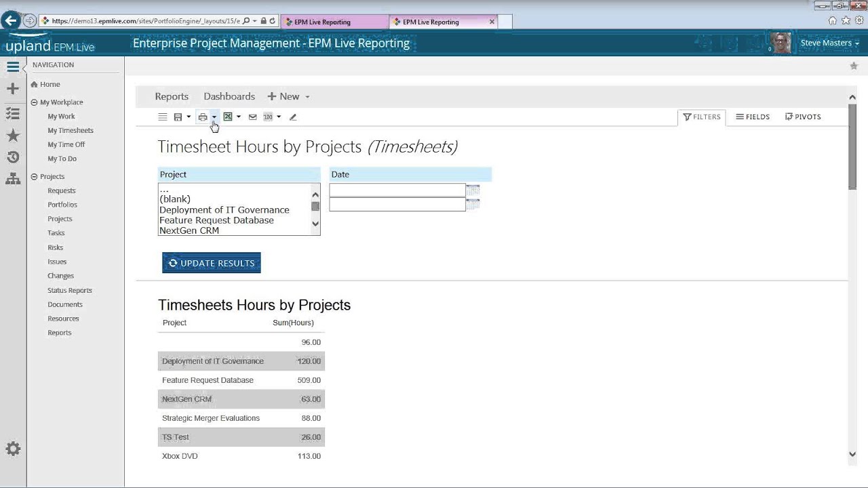
Task: Click the Project list scroll down arrow
Action: pos(315,224)
